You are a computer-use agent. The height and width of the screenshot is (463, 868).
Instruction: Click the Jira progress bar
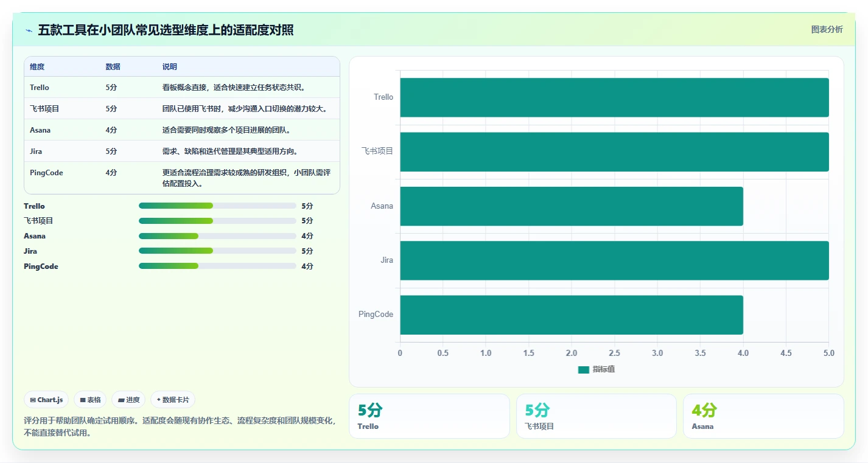(217, 251)
